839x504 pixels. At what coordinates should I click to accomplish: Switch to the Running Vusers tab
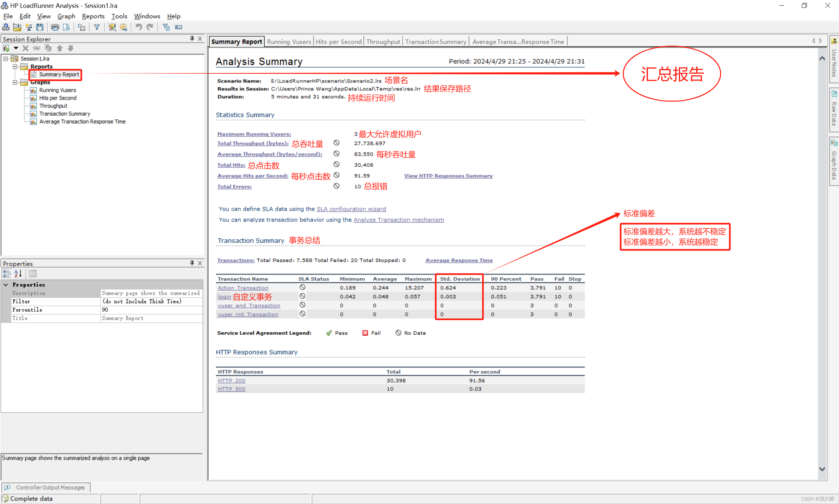coord(289,41)
